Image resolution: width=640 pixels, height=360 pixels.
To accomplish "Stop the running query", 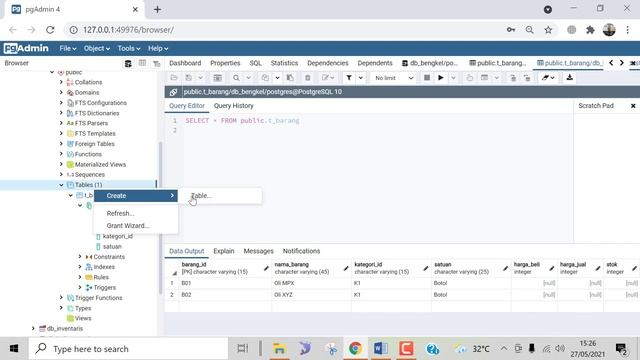I will (427, 78).
